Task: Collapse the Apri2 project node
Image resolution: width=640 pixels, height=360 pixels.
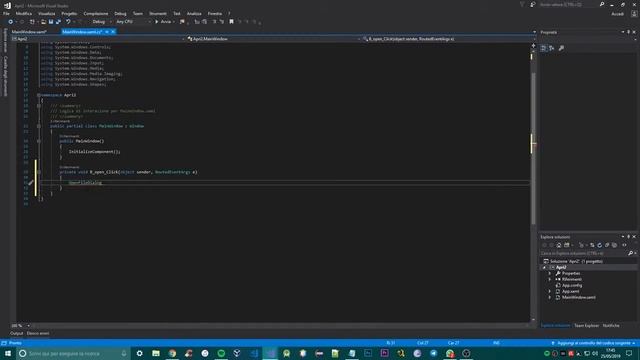Action: [x=544, y=267]
